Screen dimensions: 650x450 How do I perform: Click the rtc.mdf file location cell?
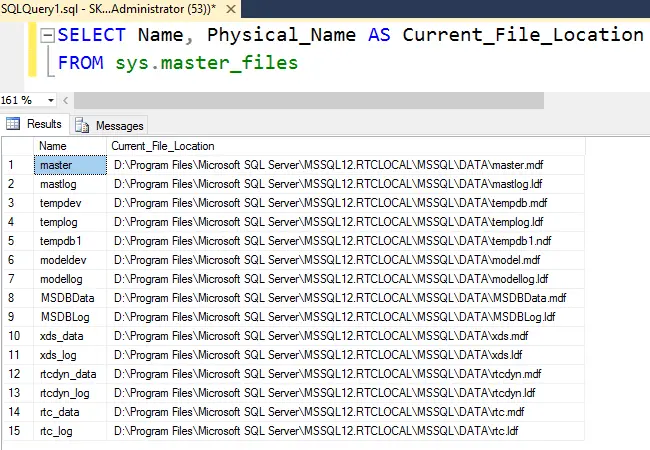tap(346, 412)
